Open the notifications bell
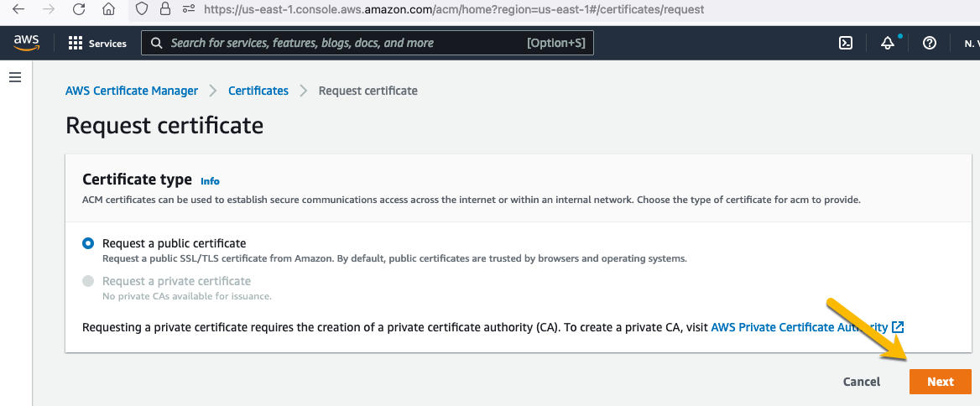Viewport: 980px width, 406px height. (888, 43)
